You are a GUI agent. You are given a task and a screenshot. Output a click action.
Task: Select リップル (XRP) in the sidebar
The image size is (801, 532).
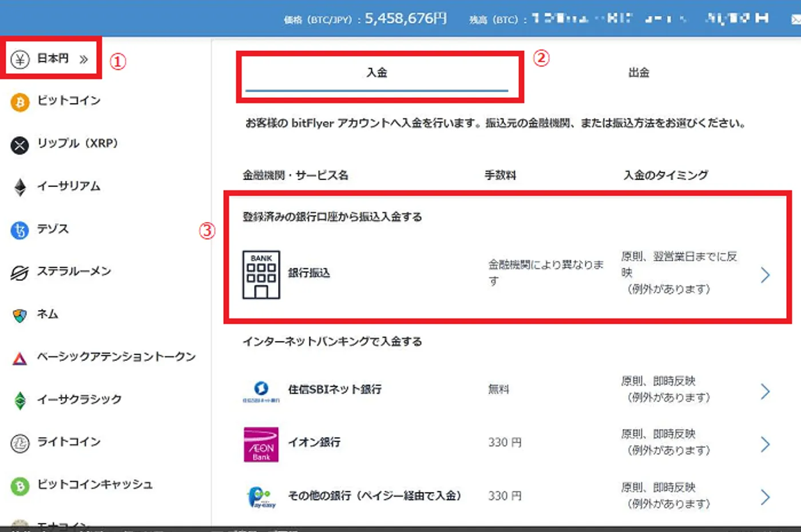pos(77,144)
